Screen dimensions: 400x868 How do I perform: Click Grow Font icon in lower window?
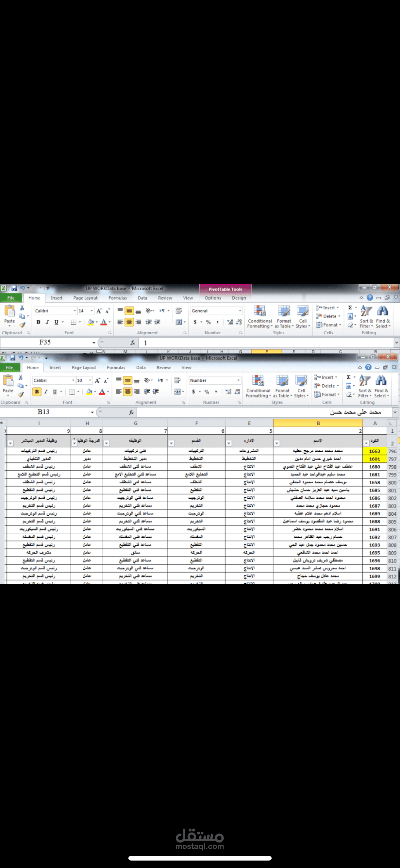tap(97, 380)
